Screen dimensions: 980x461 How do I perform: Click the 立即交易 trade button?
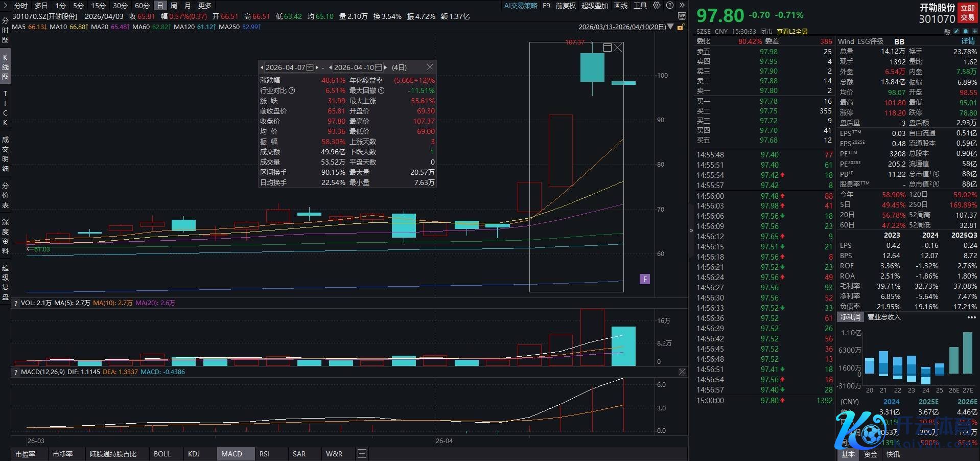[x=967, y=13]
